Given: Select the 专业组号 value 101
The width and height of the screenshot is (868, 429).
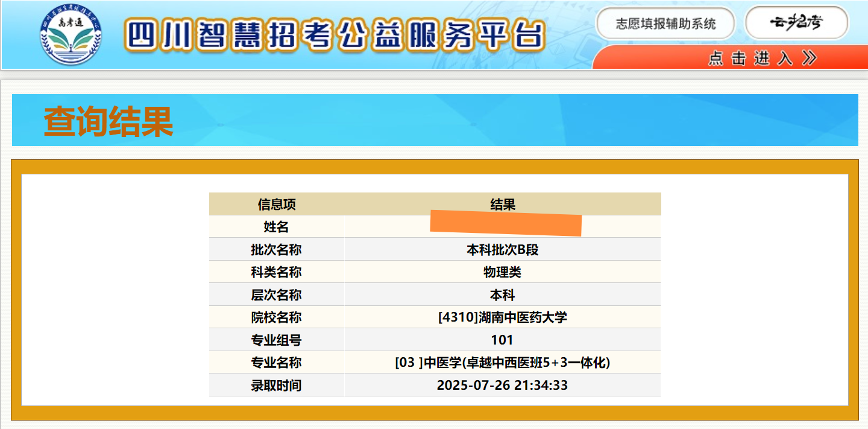Looking at the screenshot, I should pos(502,340).
